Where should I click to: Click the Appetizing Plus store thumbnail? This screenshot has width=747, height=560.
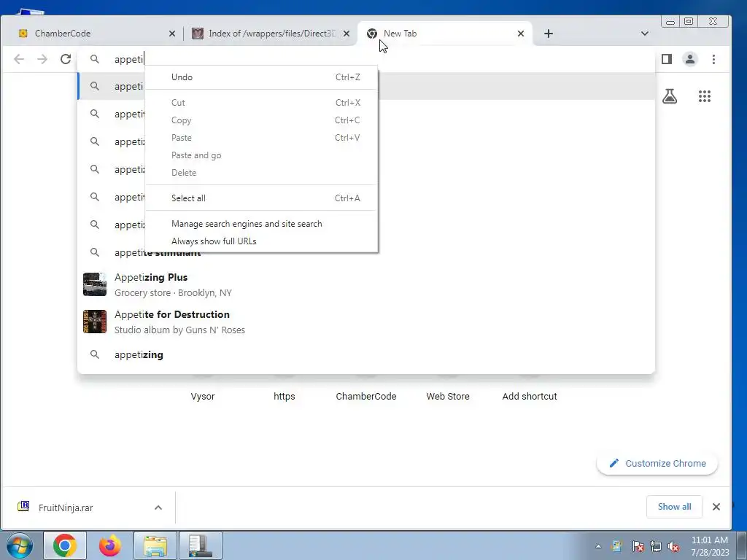(95, 284)
